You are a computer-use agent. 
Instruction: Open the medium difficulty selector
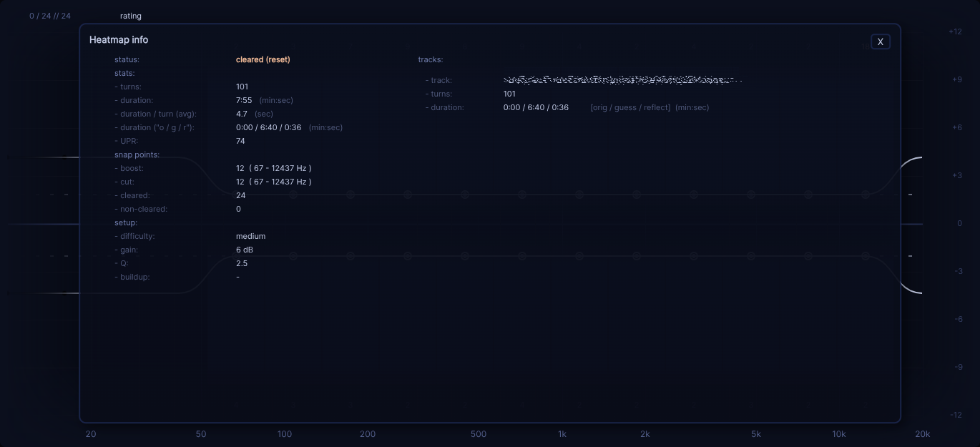click(251, 236)
